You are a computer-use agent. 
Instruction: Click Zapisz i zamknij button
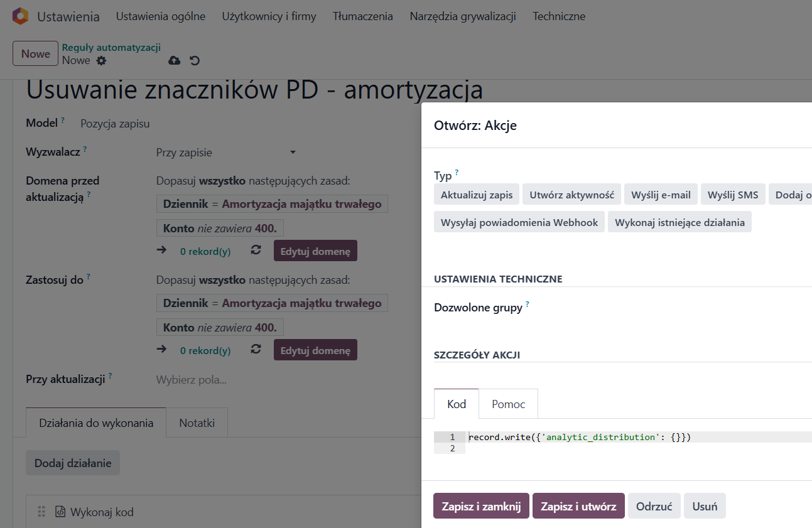[481, 506]
